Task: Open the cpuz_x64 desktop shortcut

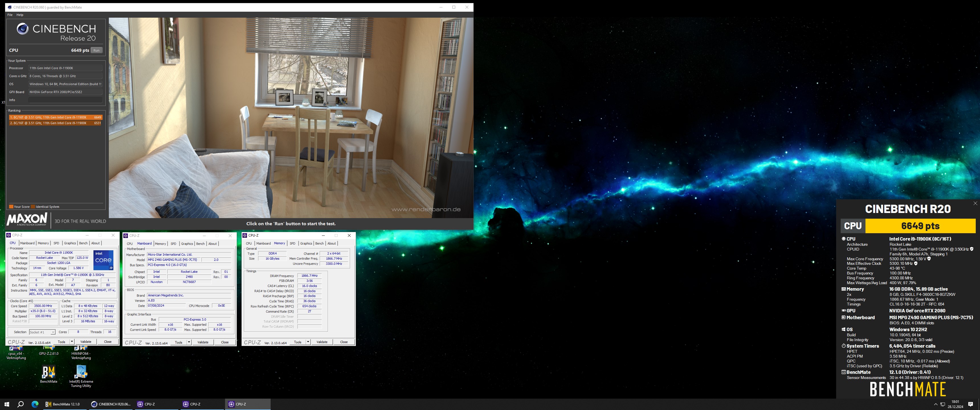Action: (x=16, y=352)
